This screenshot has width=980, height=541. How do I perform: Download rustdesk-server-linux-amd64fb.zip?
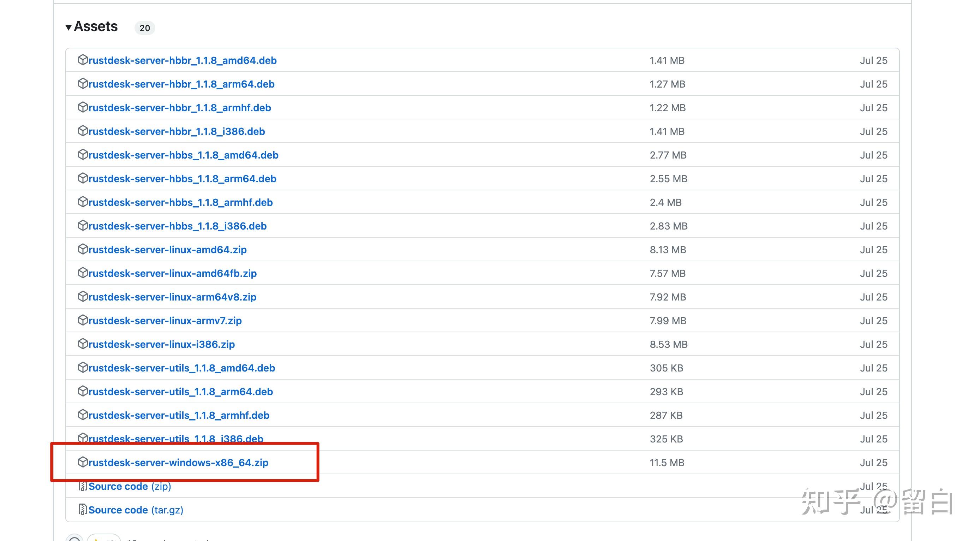pos(172,273)
